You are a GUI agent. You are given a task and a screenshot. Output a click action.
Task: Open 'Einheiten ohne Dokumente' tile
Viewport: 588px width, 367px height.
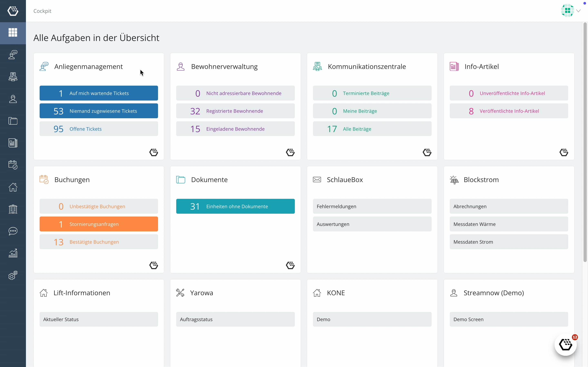click(235, 206)
